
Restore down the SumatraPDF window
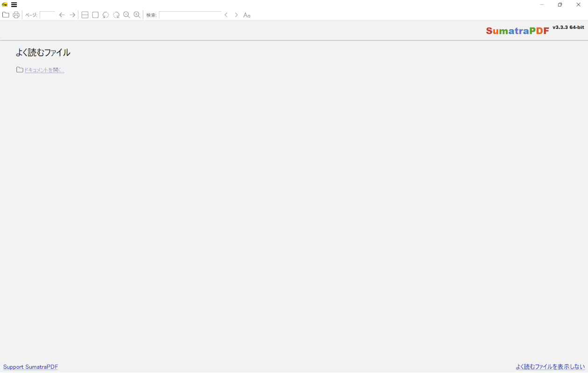(x=560, y=5)
